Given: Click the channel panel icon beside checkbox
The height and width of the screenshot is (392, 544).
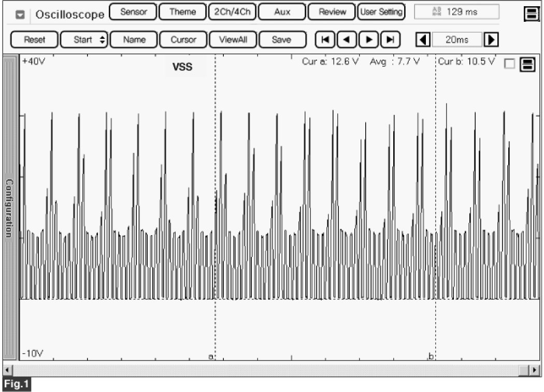Looking at the screenshot, I should point(526,64).
